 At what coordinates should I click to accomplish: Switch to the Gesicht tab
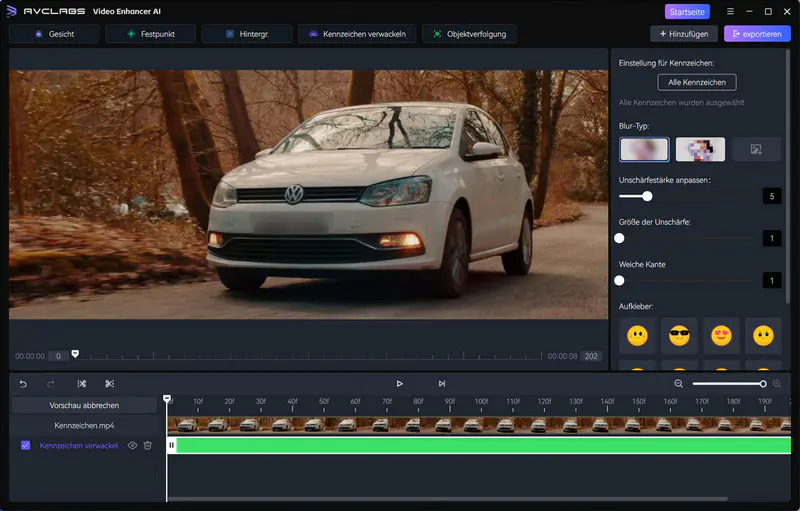point(55,34)
